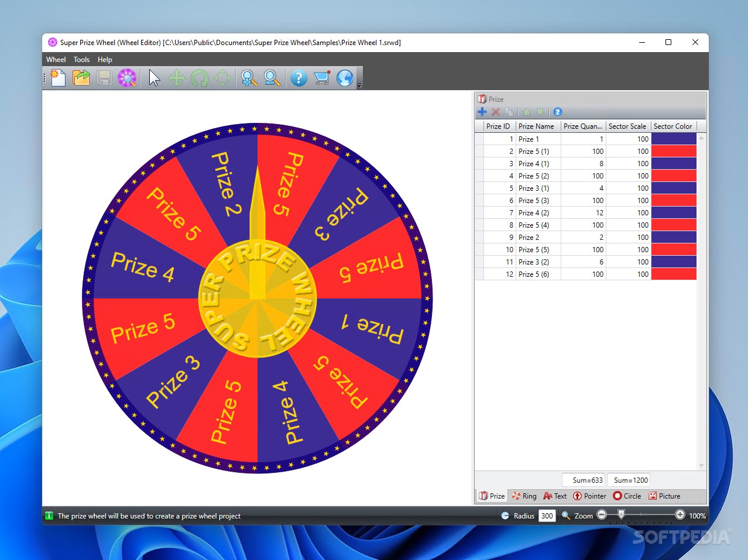This screenshot has width=748, height=560.
Task: Copy prize using the duplicate icon in Prize panel
Action: point(509,112)
